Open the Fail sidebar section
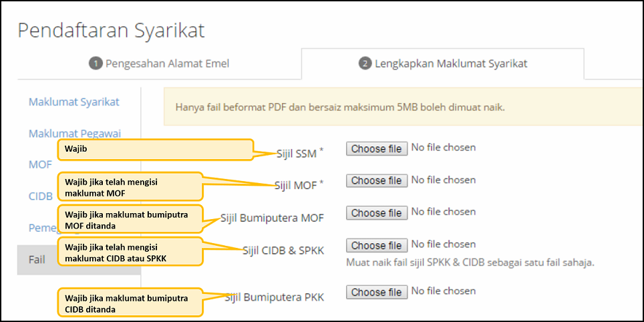The width and height of the screenshot is (644, 322). (x=37, y=259)
